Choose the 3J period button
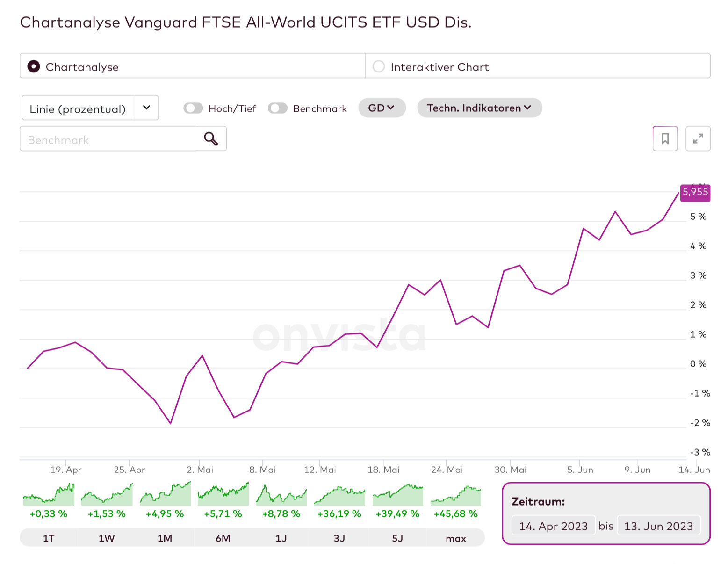The width and height of the screenshot is (728, 564). [x=339, y=538]
